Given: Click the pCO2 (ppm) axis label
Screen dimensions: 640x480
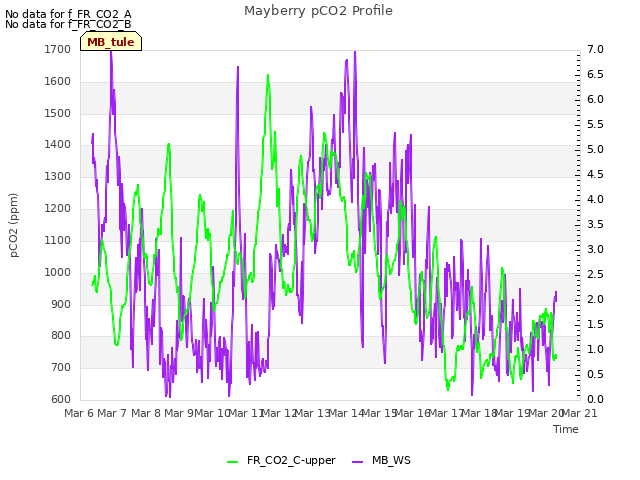Looking at the screenshot, I should (x=14, y=225).
